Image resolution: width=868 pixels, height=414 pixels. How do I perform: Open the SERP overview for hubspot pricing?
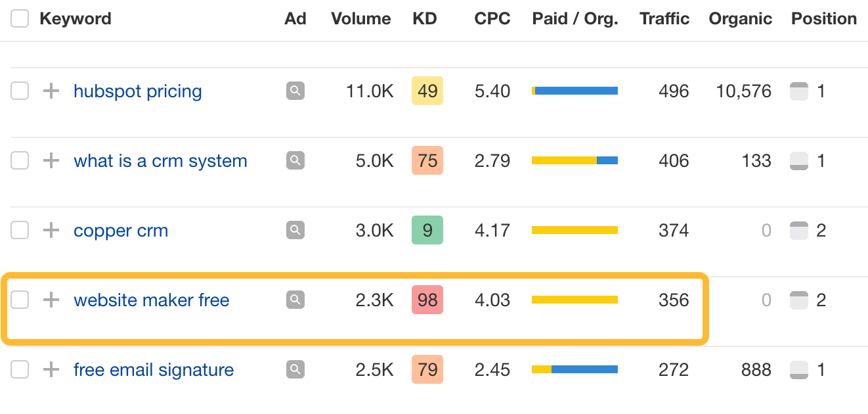[x=295, y=91]
